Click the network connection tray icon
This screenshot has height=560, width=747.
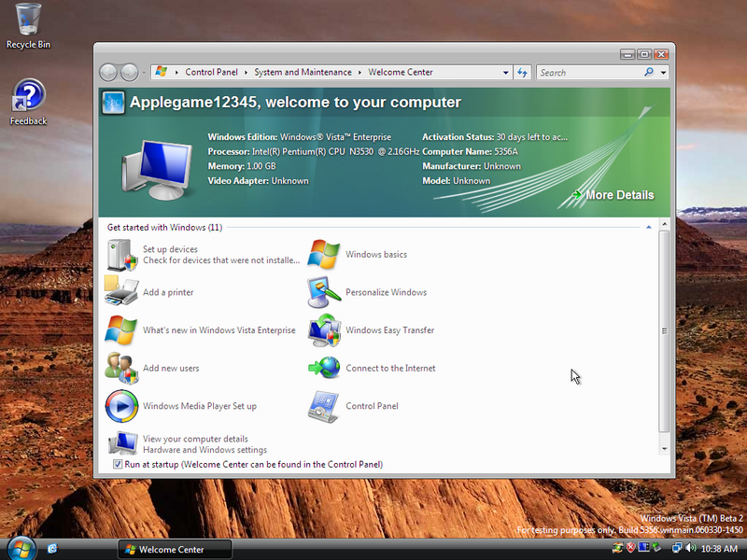pos(677,548)
